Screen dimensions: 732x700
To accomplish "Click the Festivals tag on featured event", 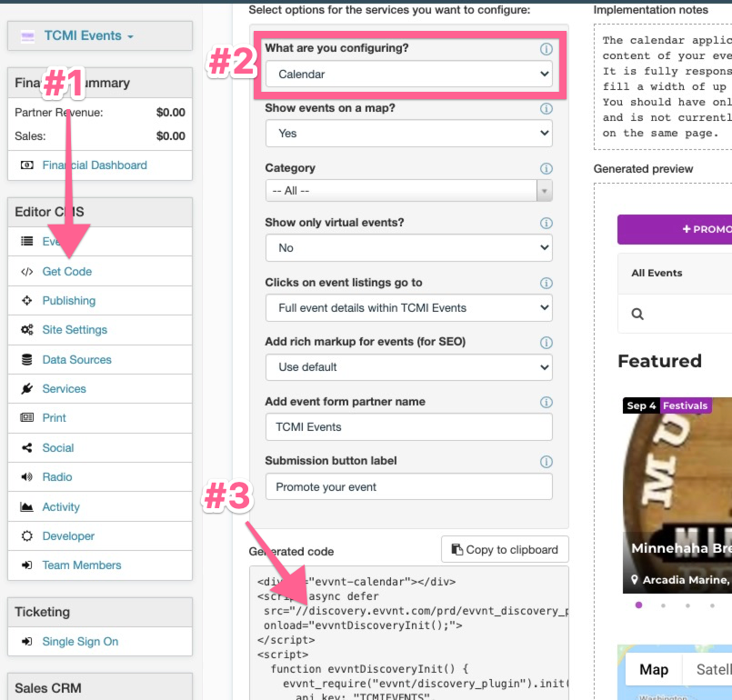I will 685,405.
